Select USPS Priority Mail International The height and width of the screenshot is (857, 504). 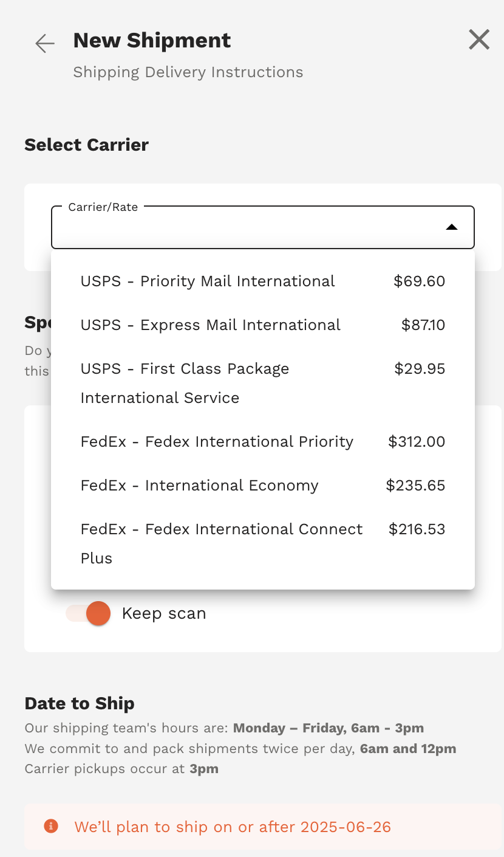tap(208, 281)
